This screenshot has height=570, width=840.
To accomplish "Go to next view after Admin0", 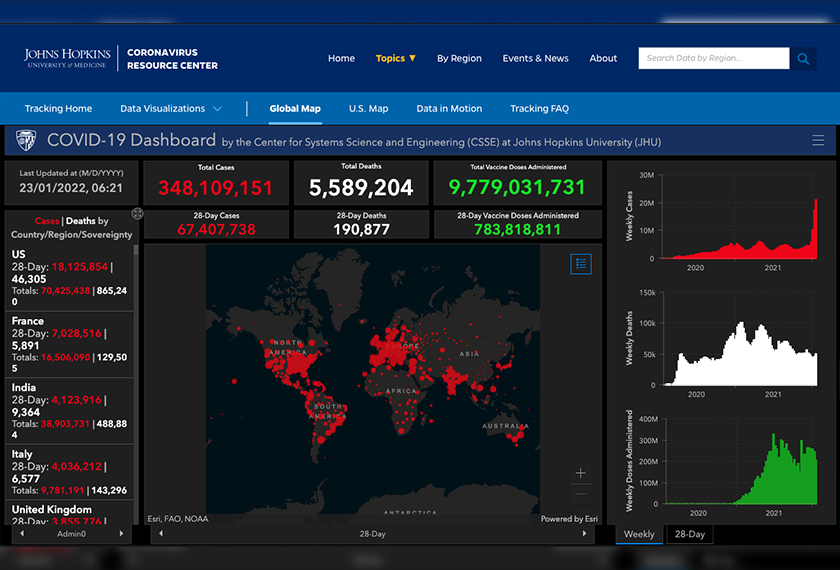I will 122,534.
